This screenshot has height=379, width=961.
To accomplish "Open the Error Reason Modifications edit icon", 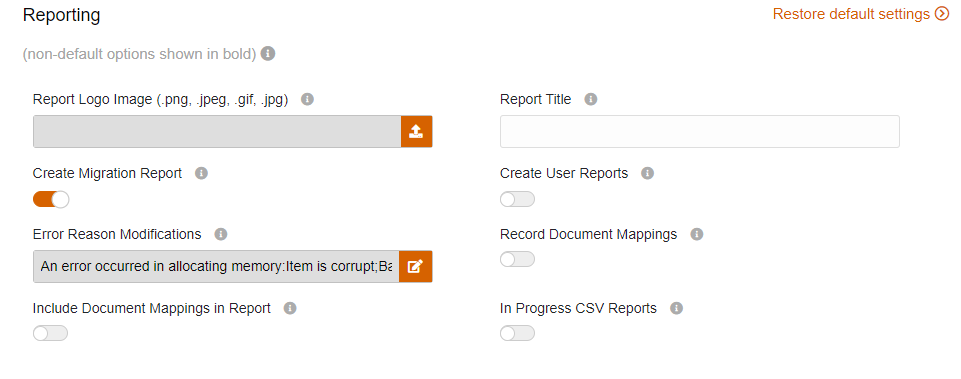I will (x=416, y=266).
